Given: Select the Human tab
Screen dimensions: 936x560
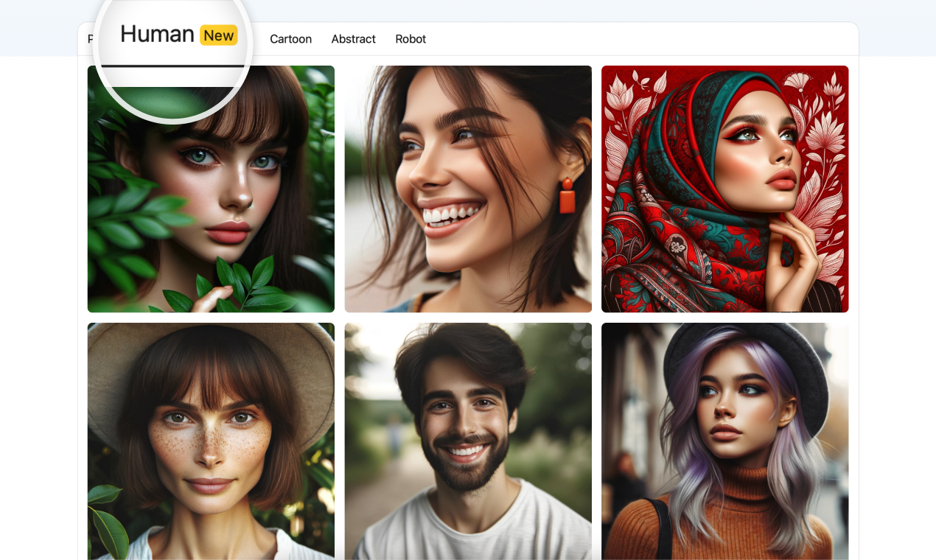Looking at the screenshot, I should coord(157,34).
